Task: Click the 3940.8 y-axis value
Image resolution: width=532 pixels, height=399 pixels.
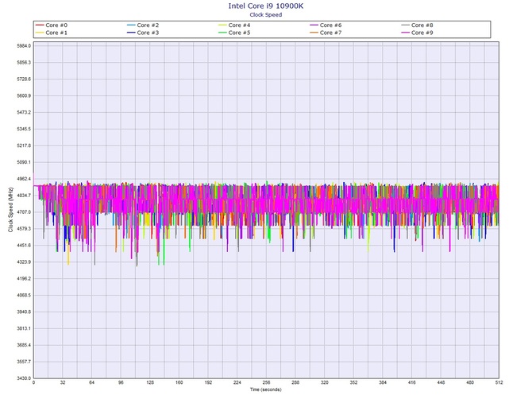Action: (x=24, y=312)
